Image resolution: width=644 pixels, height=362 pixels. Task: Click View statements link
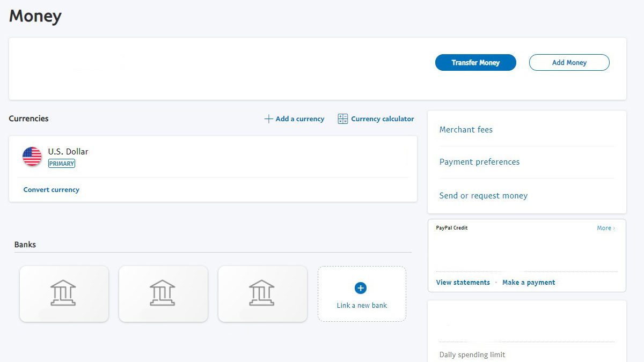pyautogui.click(x=463, y=283)
